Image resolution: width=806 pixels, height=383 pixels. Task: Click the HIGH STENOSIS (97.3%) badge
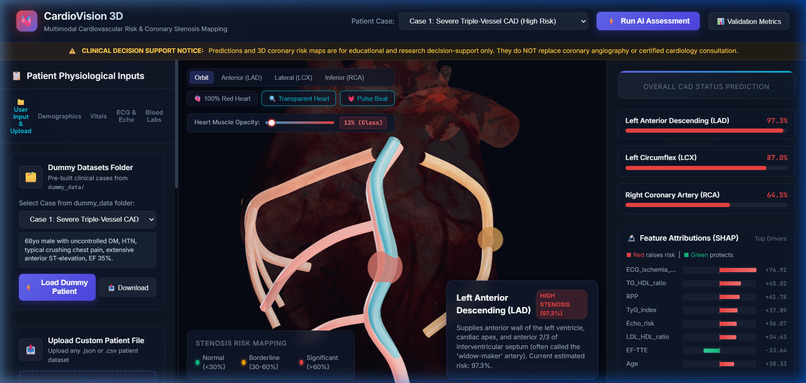pyautogui.click(x=561, y=304)
